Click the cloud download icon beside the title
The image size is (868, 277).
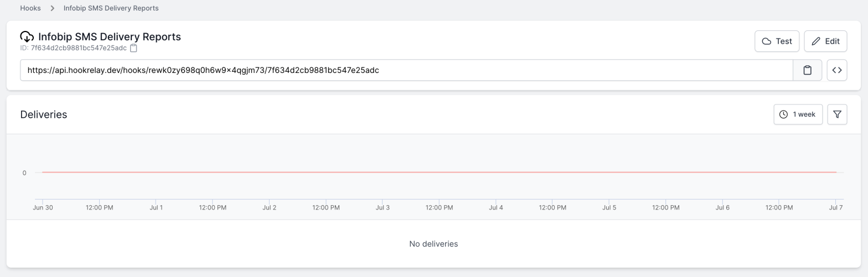(x=27, y=37)
